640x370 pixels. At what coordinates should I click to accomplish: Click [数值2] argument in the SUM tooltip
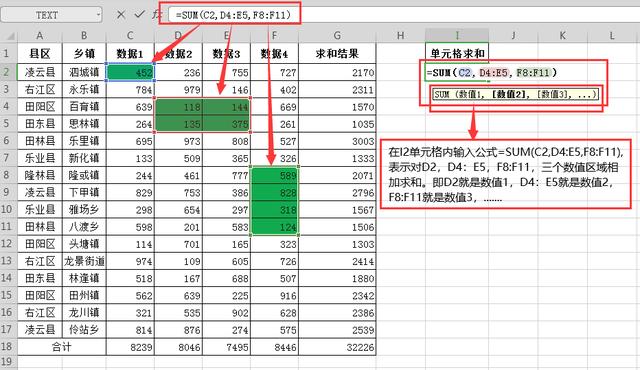(510, 95)
